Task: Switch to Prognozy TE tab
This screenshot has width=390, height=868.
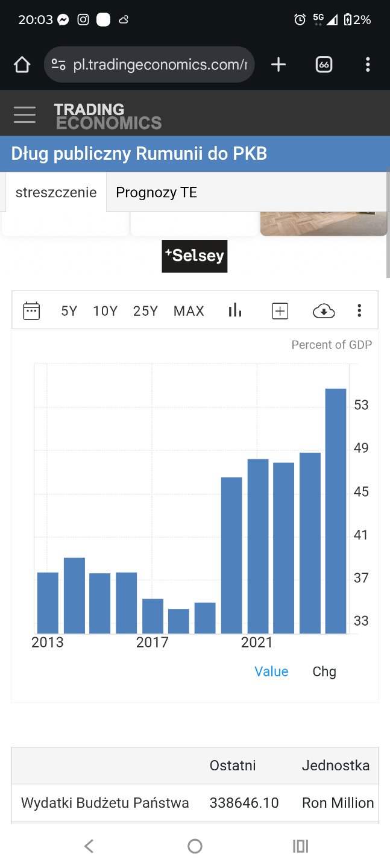Action: click(157, 192)
